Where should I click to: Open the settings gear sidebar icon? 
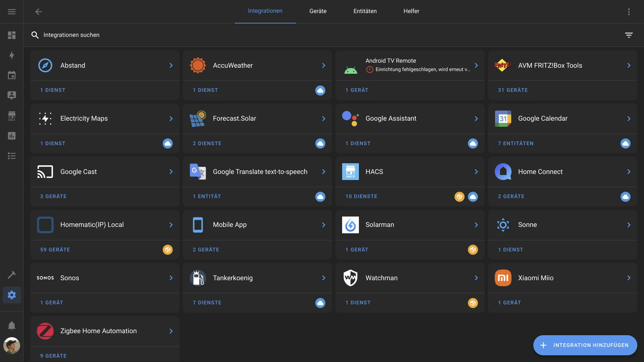click(12, 295)
